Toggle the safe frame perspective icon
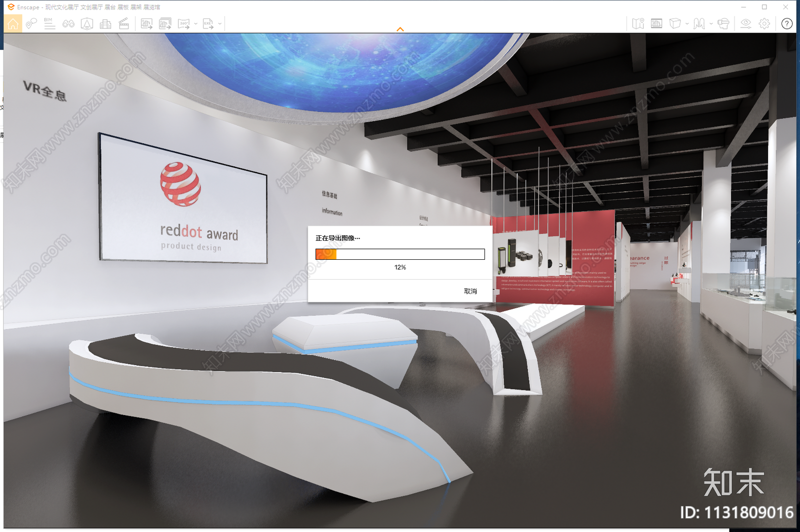Viewport: 800px width, 532px height. coord(87,23)
